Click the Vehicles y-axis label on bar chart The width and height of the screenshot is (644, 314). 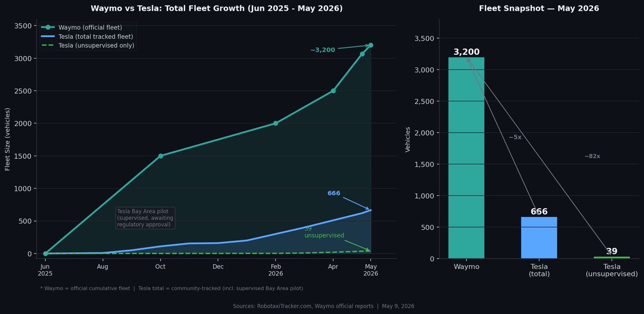pyautogui.click(x=408, y=140)
